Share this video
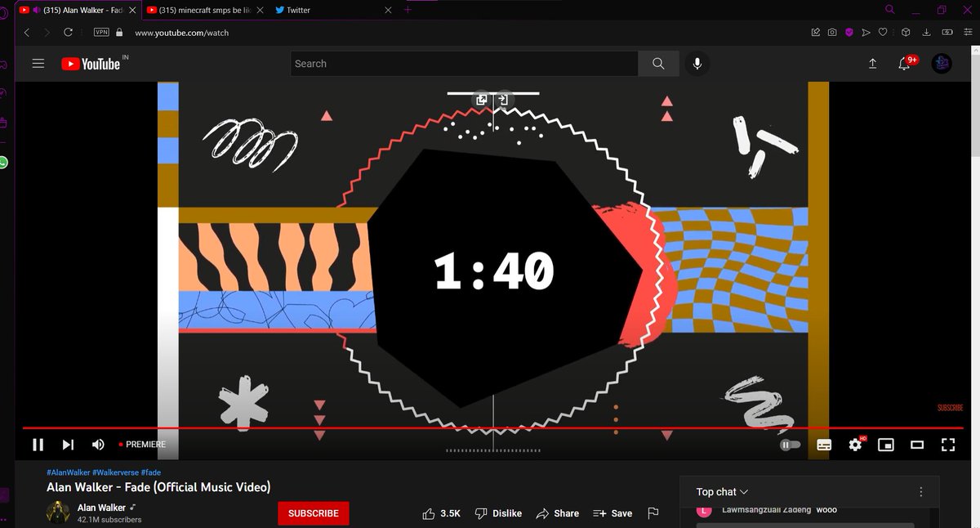This screenshot has width=980, height=528. click(x=558, y=513)
